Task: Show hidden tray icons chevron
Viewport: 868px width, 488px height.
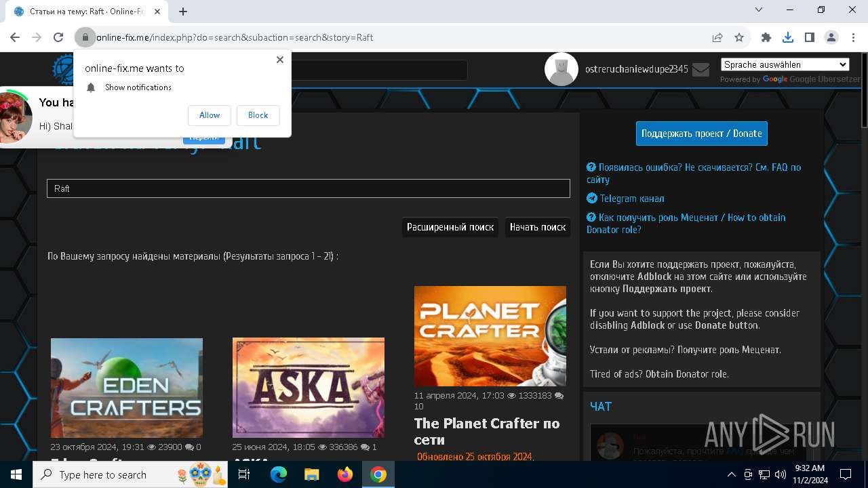Action: tap(732, 474)
